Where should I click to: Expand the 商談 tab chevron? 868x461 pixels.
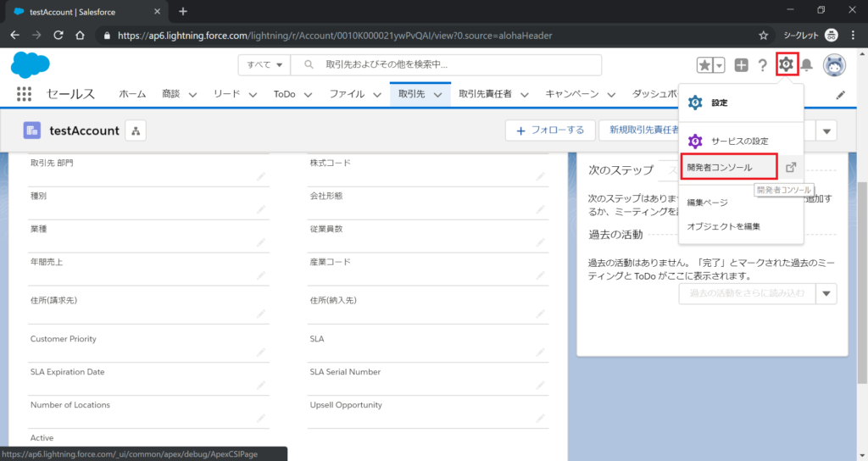(x=192, y=95)
